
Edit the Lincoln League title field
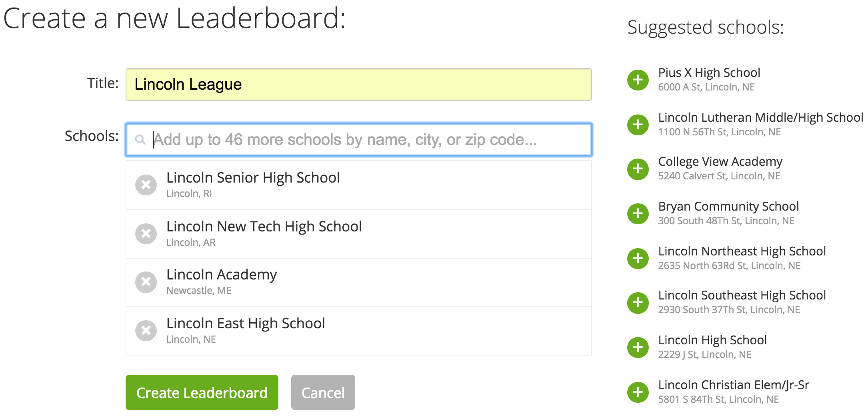(x=358, y=84)
